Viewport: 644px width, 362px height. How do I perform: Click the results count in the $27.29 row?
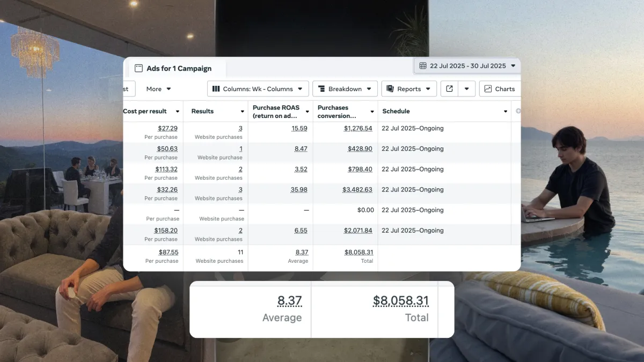241,129
